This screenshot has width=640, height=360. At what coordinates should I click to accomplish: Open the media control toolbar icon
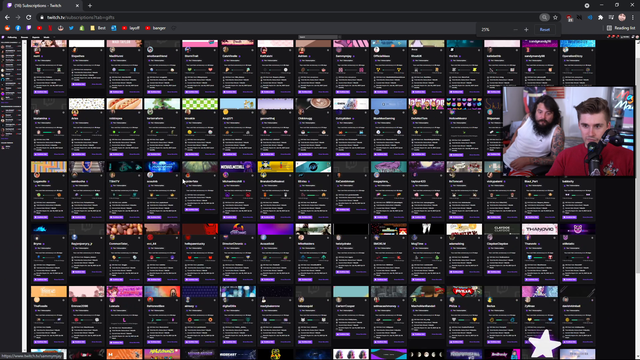point(611,18)
